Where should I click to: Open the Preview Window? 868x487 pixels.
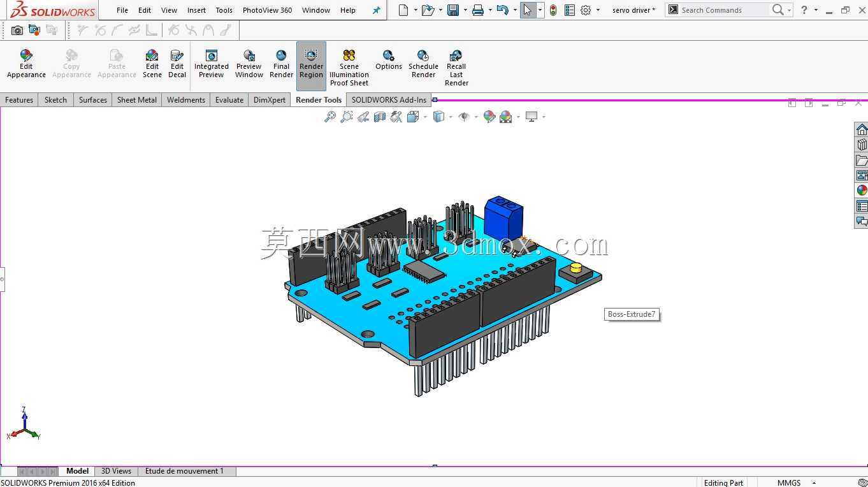tap(249, 64)
